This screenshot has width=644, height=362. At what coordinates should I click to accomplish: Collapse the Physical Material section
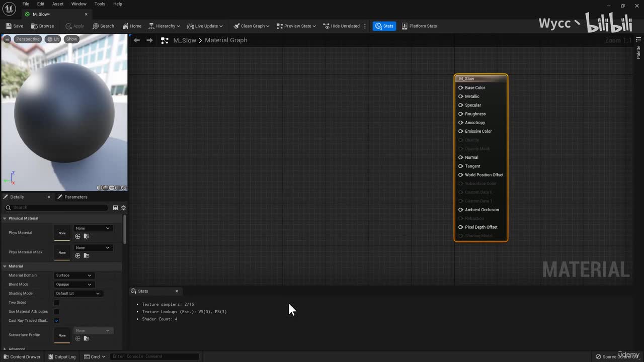pos(5,218)
